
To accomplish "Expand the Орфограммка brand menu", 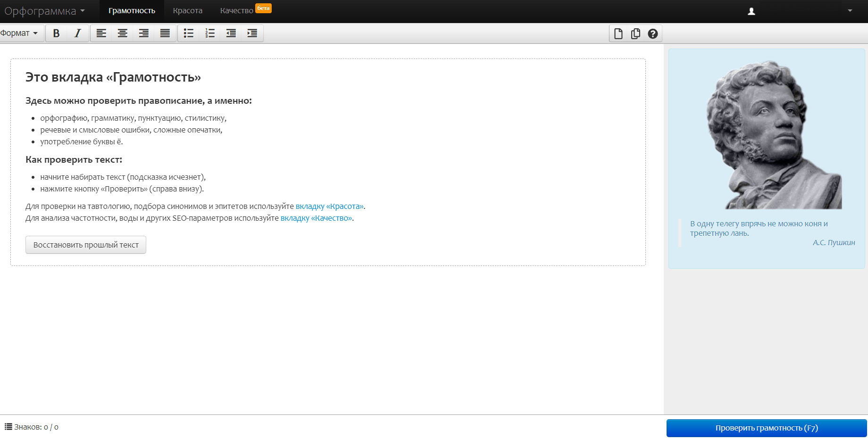I will [x=45, y=11].
